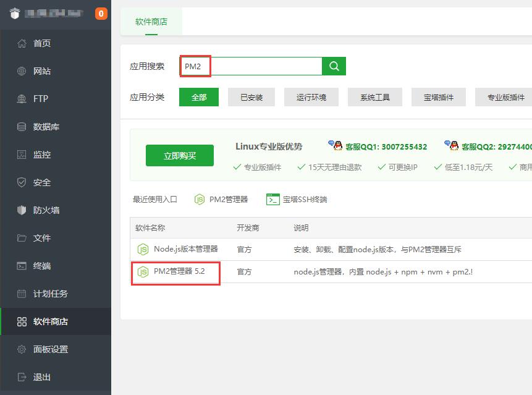The width and height of the screenshot is (532, 395).
Task: Click the 15天无理由退款 feature text
Action: coord(335,167)
